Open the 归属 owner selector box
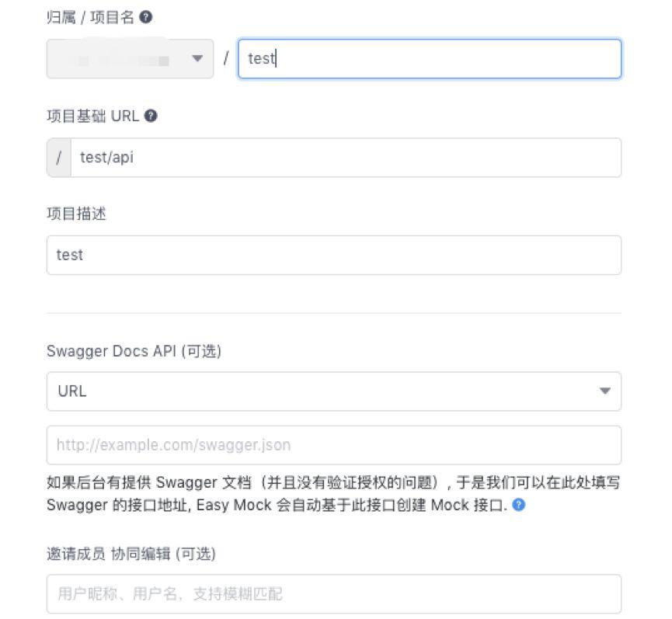 [130, 59]
